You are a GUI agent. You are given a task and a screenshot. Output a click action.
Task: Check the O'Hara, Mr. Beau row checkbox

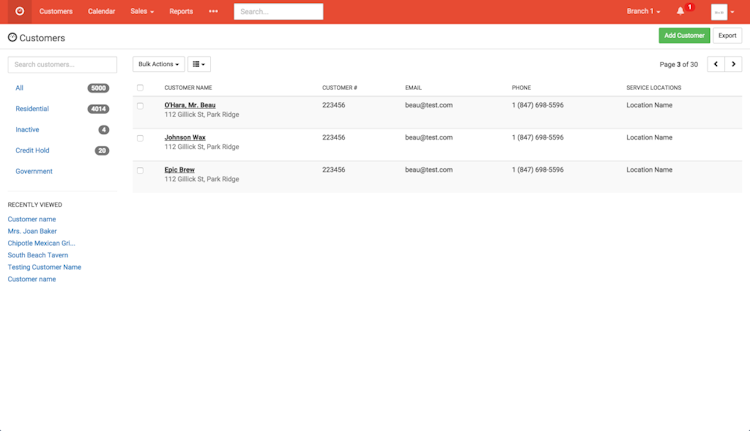(140, 106)
